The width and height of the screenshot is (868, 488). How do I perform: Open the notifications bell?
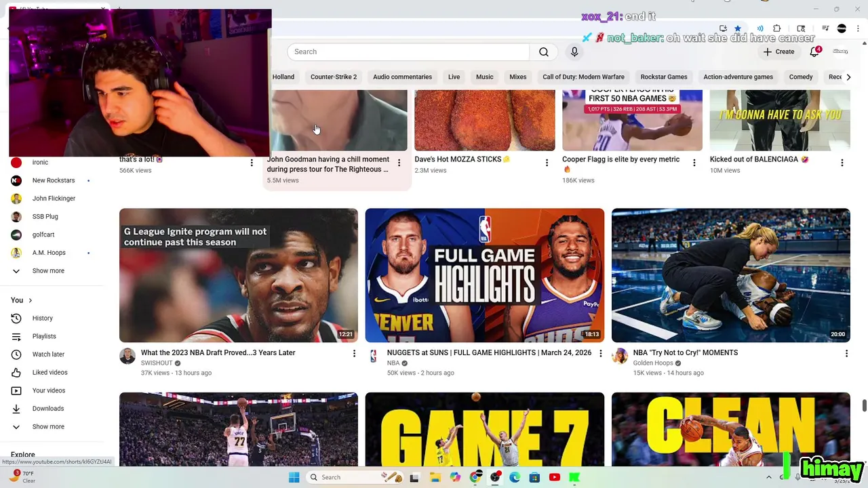(814, 52)
